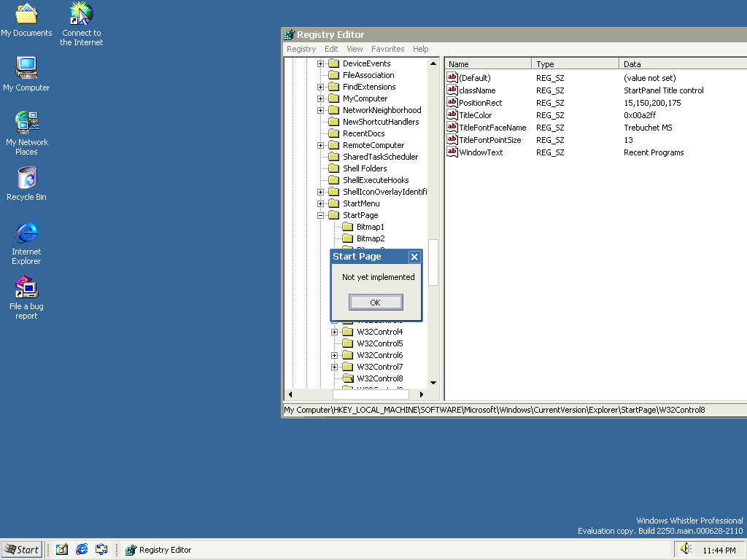Click the tree scroll down arrow
The width and height of the screenshot is (747, 560).
click(x=433, y=383)
